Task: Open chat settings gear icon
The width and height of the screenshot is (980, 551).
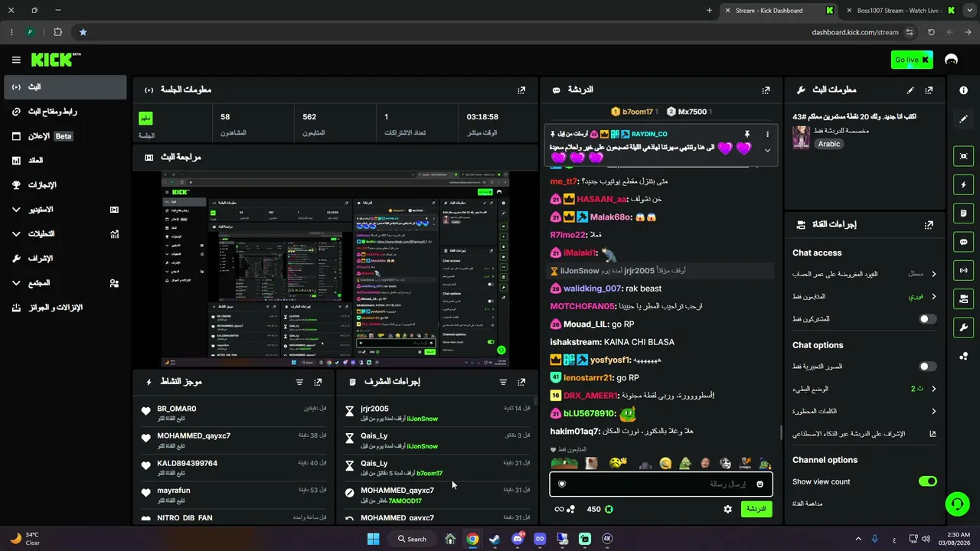Action: [x=727, y=509]
